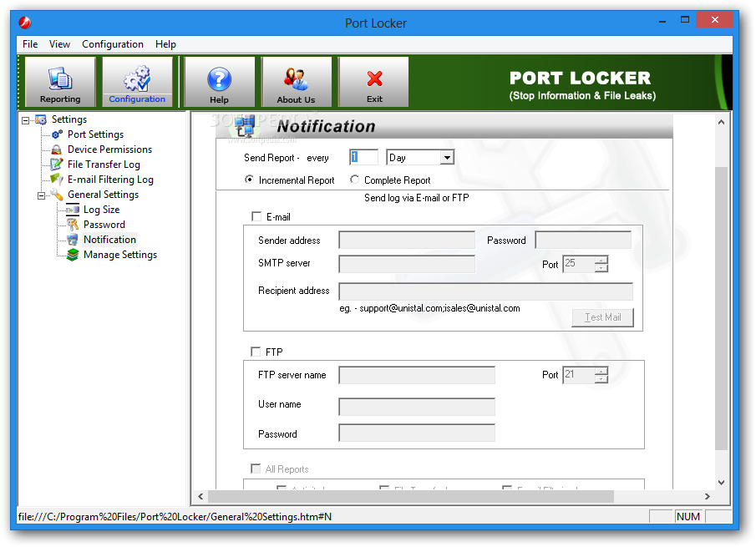Click the status bar file path text

pyautogui.click(x=175, y=517)
